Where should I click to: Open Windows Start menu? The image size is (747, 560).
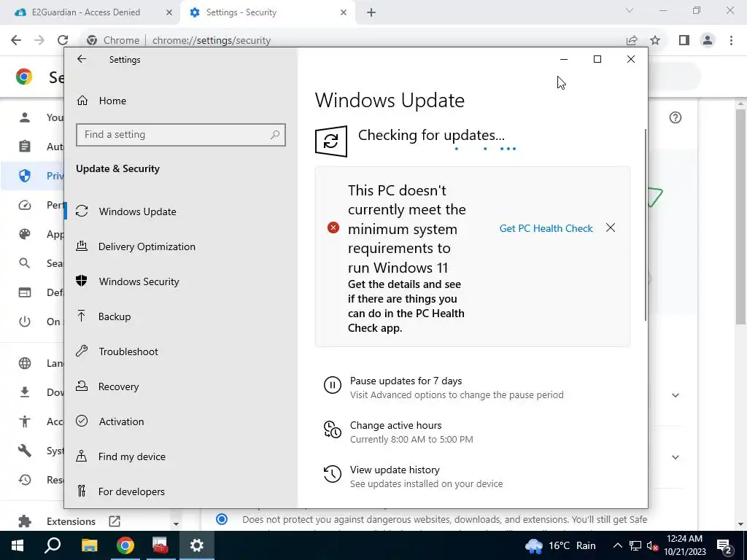tap(18, 545)
